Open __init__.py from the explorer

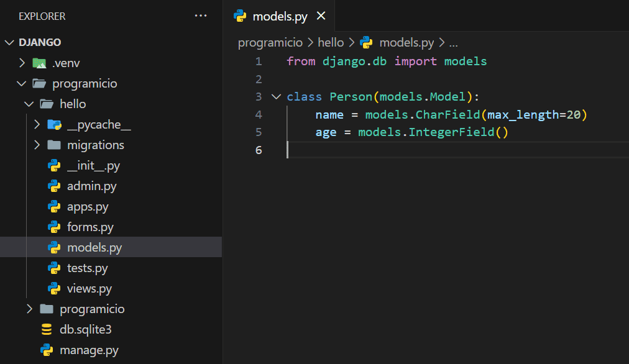tap(93, 166)
